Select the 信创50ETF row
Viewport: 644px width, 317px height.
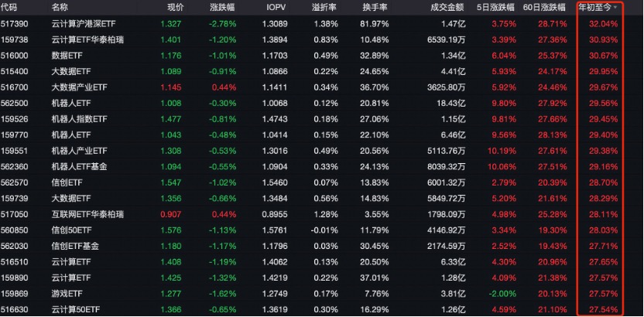[x=322, y=230]
